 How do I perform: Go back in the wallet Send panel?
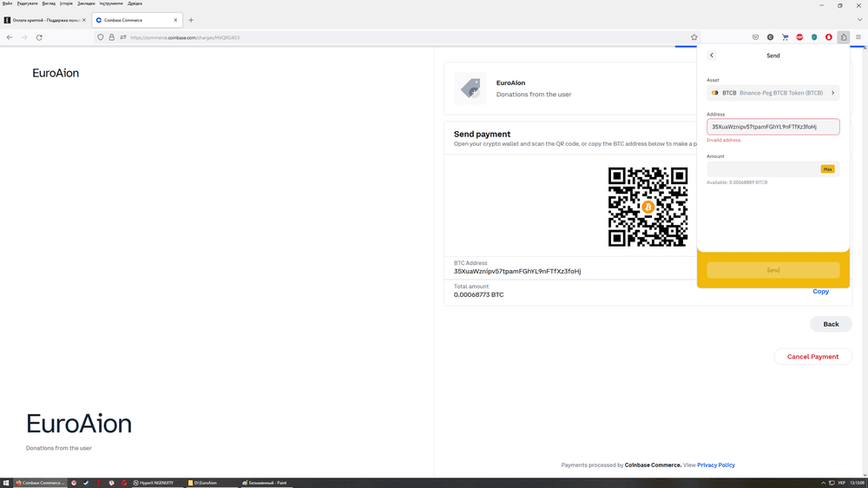coord(712,56)
